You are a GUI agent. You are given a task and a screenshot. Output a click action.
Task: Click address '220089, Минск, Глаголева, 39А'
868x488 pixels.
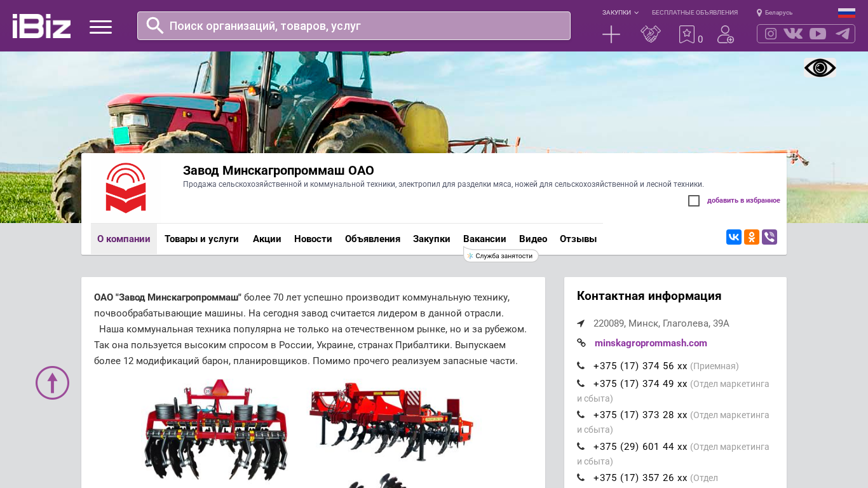coord(661,323)
